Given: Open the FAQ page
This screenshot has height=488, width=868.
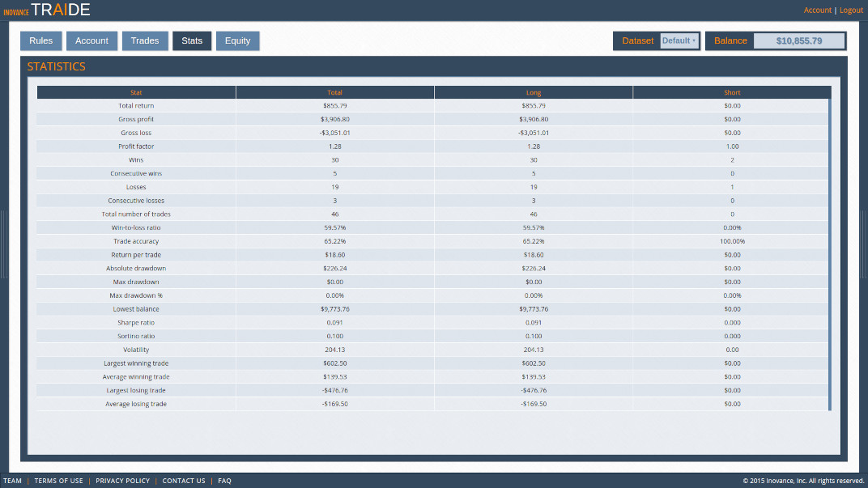Looking at the screenshot, I should tap(224, 480).
